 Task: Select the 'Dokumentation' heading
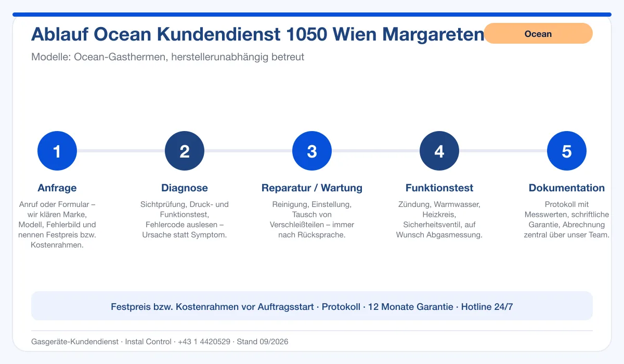click(567, 188)
